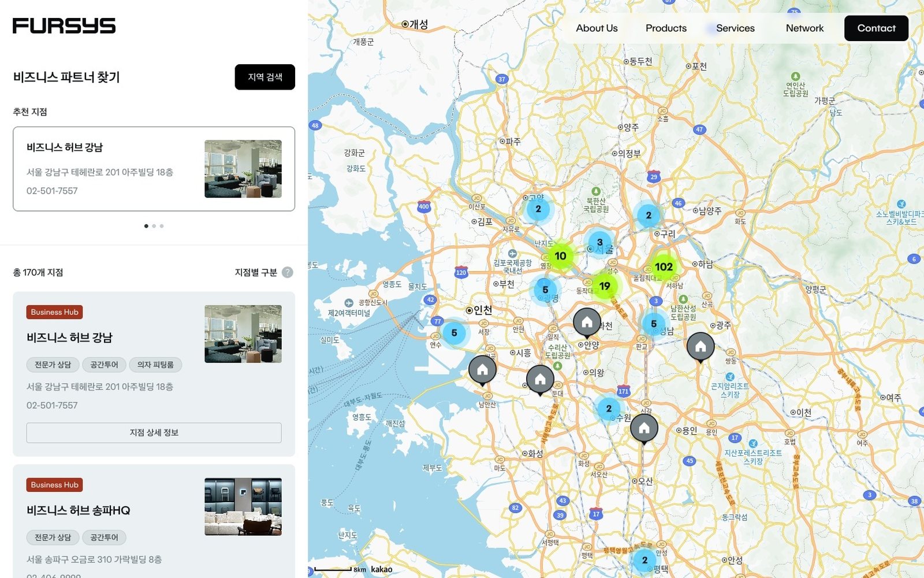The image size is (924, 578).
Task: Click the 의자 피팅룸 tag
Action: [x=155, y=365]
